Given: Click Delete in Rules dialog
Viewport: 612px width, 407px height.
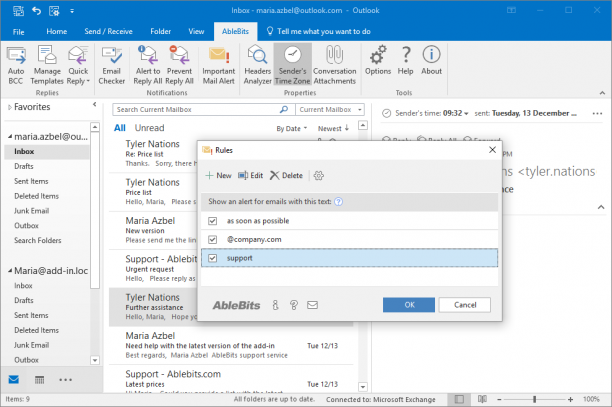Looking at the screenshot, I should 286,176.
